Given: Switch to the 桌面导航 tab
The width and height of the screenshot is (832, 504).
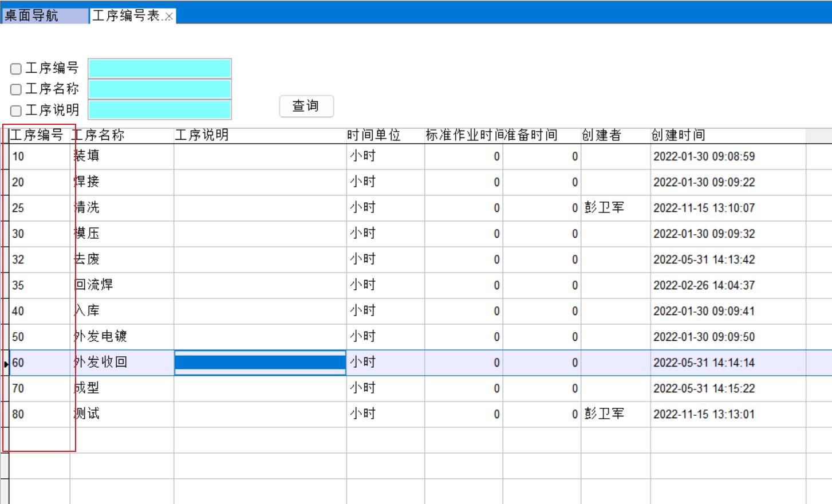Looking at the screenshot, I should point(32,16).
